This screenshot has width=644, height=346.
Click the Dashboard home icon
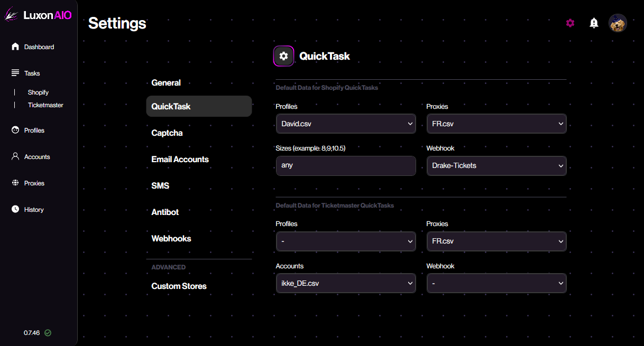coord(15,46)
